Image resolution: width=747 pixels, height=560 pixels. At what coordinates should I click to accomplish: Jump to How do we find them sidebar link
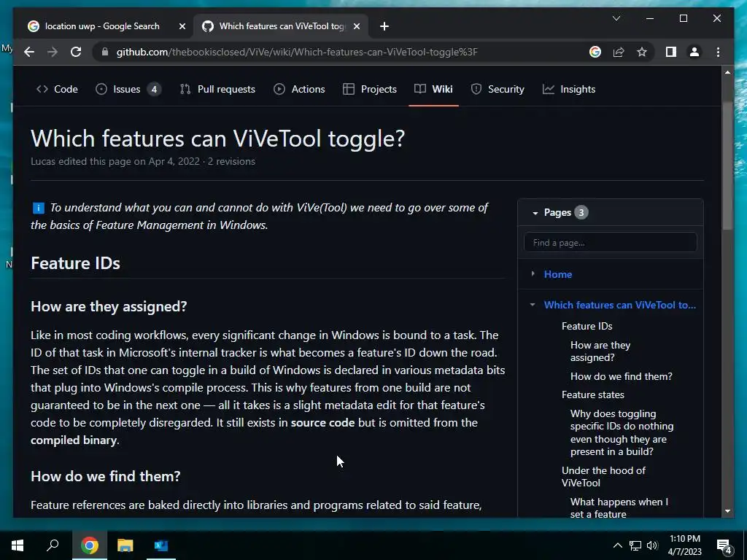(x=622, y=376)
